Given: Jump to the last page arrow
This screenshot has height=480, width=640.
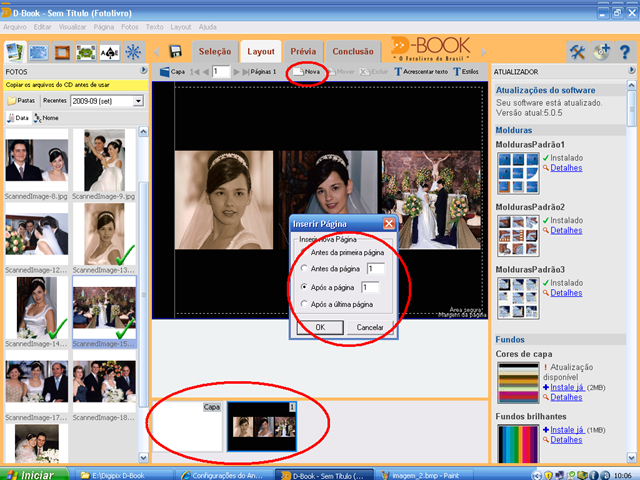Looking at the screenshot, I should pos(246,72).
